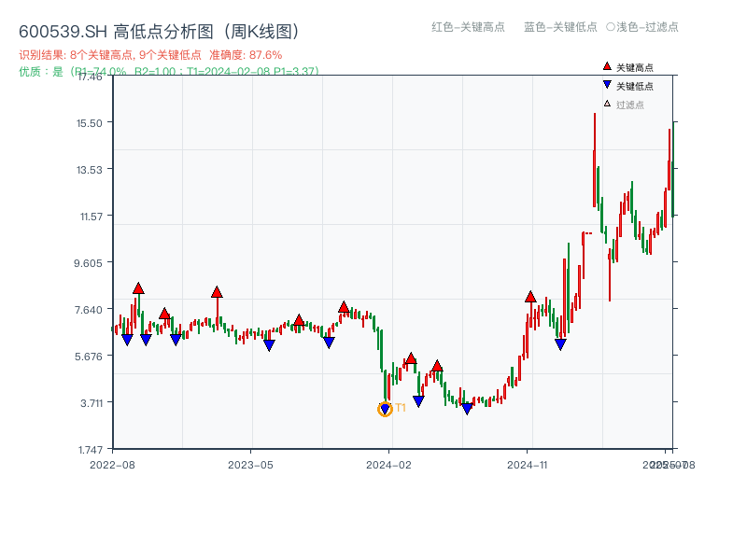
Task: Click the 红色-关键高点 header label
Action: coord(468,27)
